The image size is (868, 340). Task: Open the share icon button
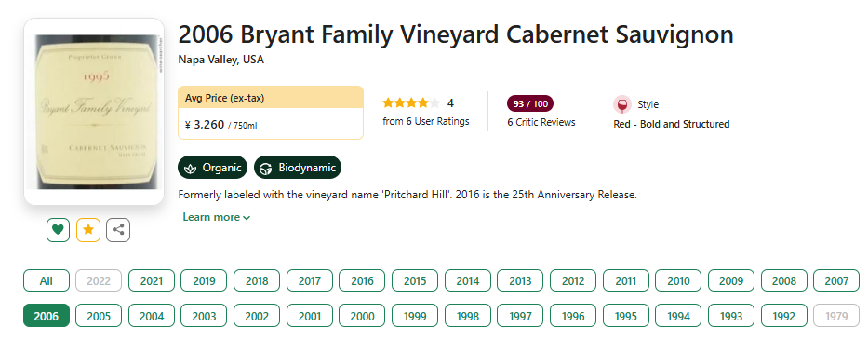coord(118,230)
